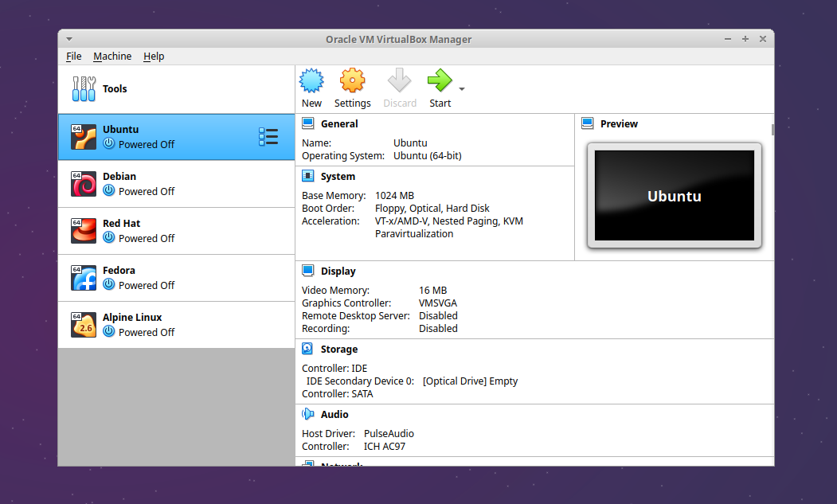This screenshot has height=504, width=837.
Task: Open Settings via the gear icon
Action: pos(352,81)
